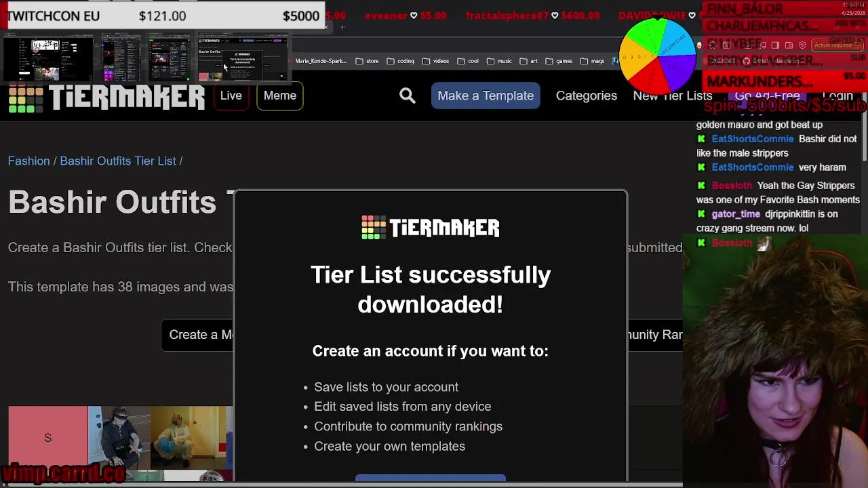Click gator_time username in chat

click(x=736, y=214)
